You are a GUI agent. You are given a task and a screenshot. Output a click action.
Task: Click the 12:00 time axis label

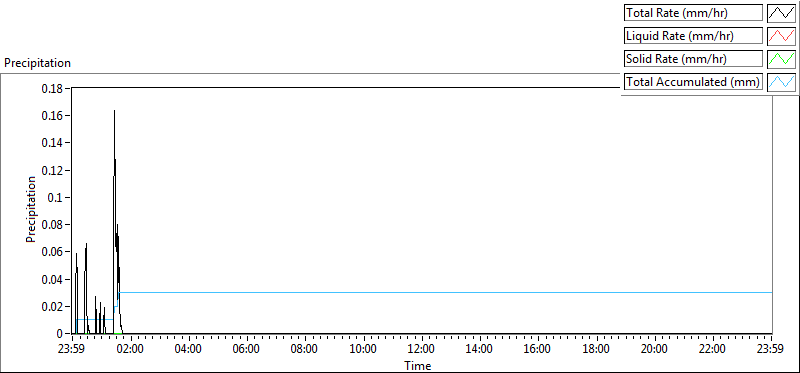421,350
